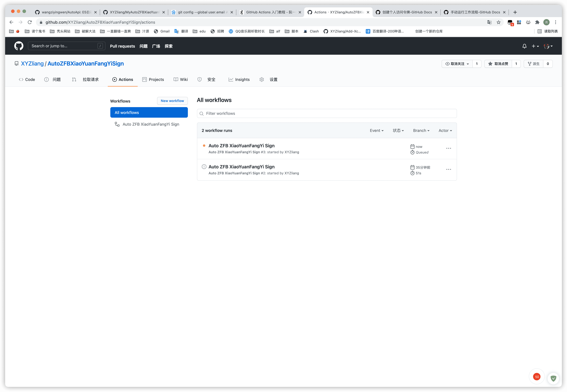Viewport: 567px width, 392px height.
Task: Open the Code repository tab
Action: tap(27, 80)
